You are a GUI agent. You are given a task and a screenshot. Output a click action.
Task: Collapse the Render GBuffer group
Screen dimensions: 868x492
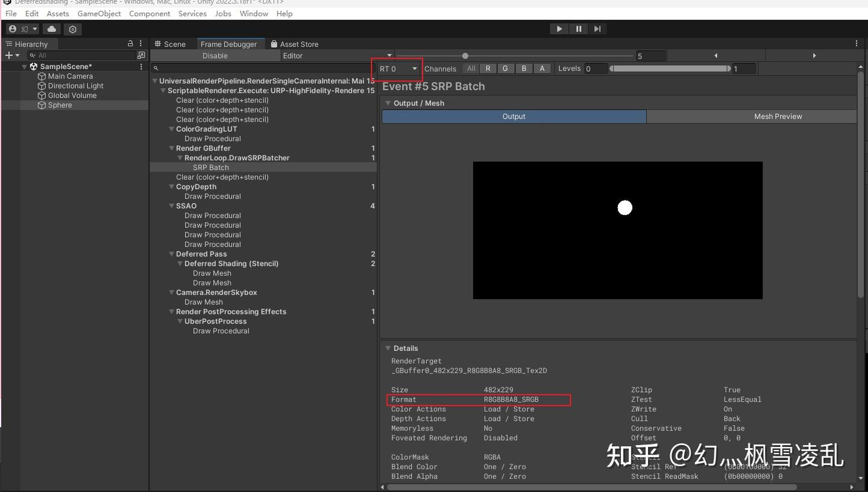pyautogui.click(x=172, y=149)
